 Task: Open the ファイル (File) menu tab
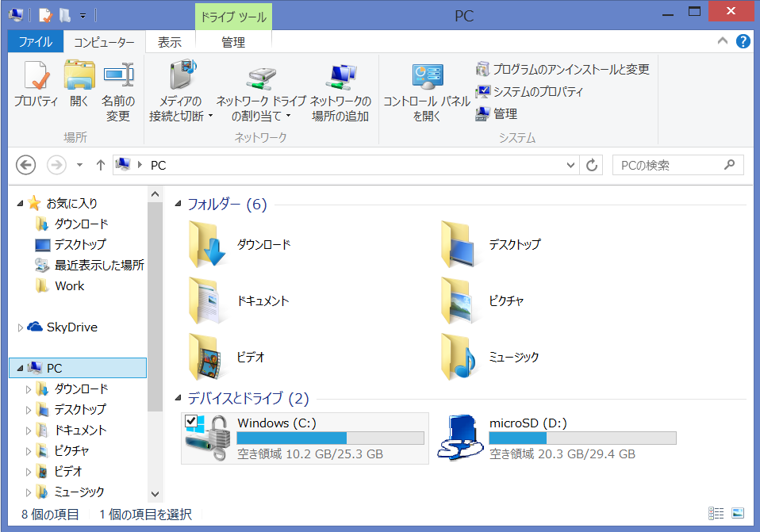pos(35,42)
